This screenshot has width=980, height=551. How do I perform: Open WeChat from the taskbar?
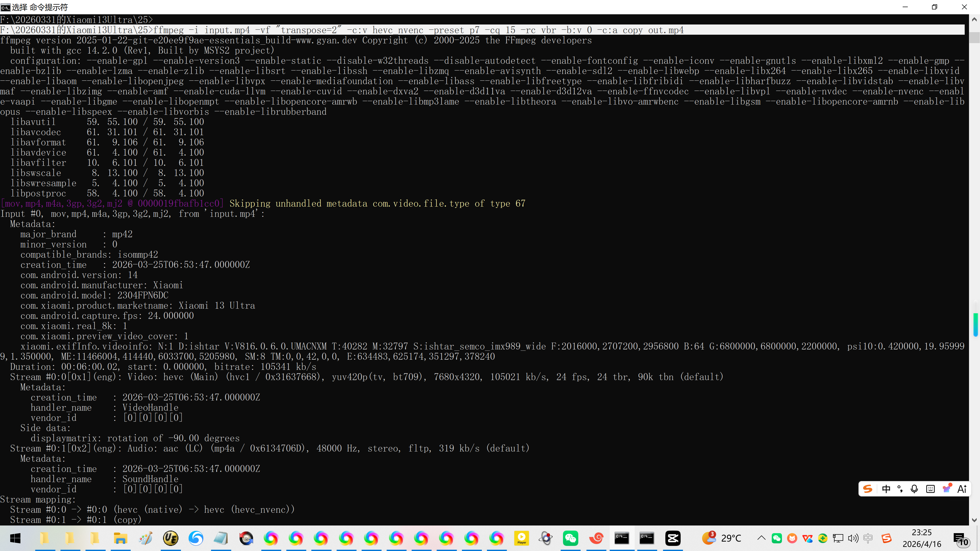(571, 538)
